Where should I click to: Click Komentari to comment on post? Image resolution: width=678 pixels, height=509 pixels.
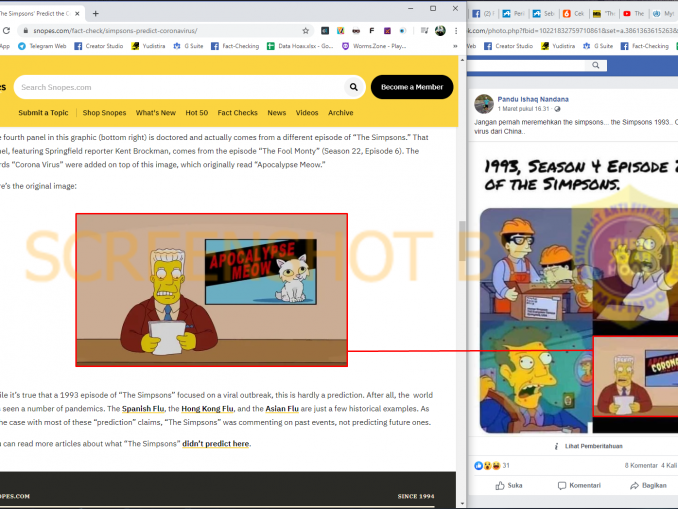click(579, 485)
